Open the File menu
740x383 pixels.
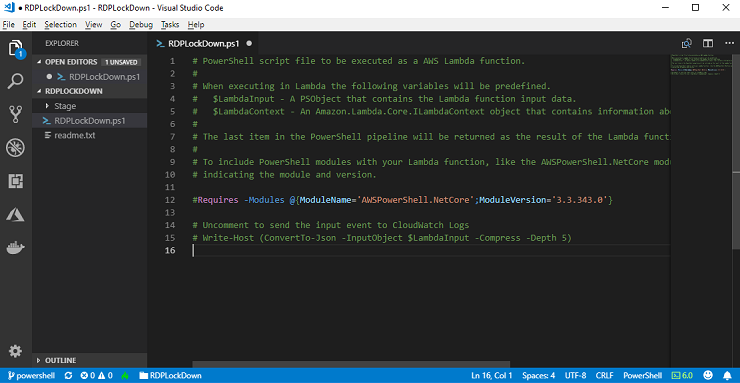8,25
